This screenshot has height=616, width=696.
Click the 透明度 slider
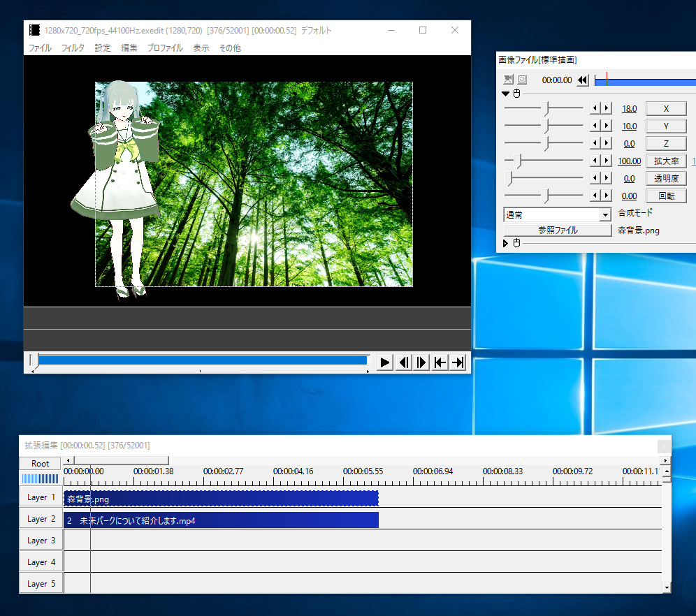(x=544, y=178)
